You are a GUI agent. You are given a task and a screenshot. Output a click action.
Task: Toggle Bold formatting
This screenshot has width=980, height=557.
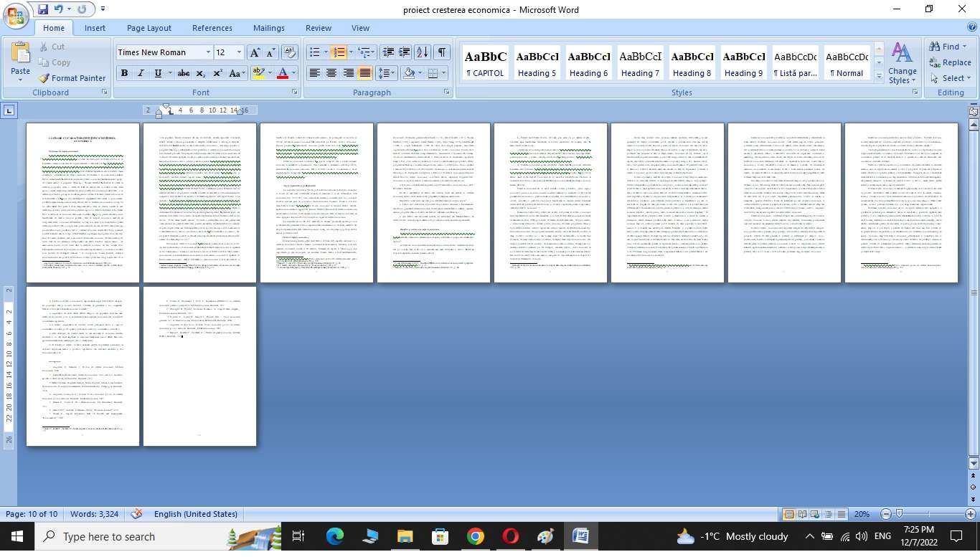pos(124,73)
